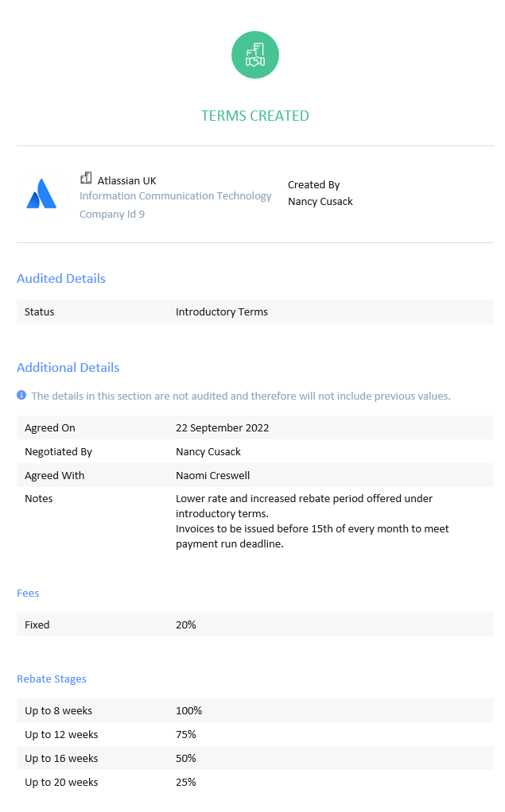
Task: Click the Company Id 9 label
Action: pos(112,214)
